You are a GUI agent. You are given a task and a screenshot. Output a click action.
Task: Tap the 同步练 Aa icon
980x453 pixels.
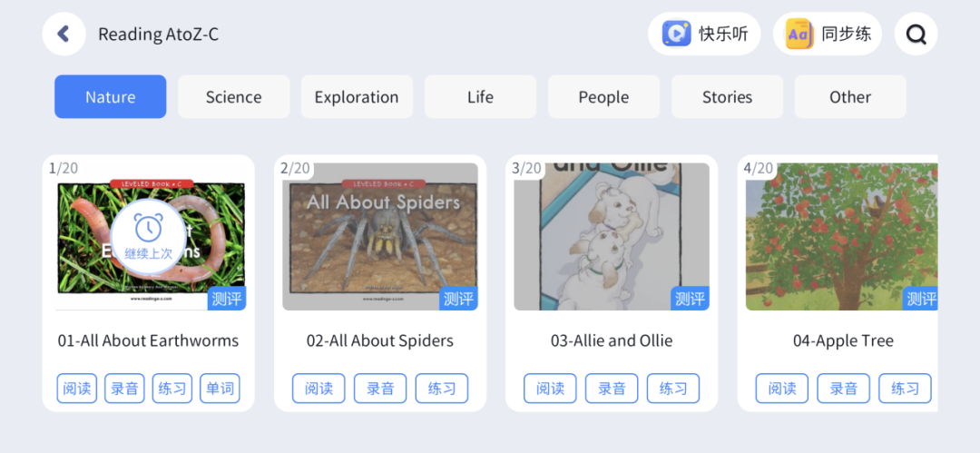(x=799, y=34)
